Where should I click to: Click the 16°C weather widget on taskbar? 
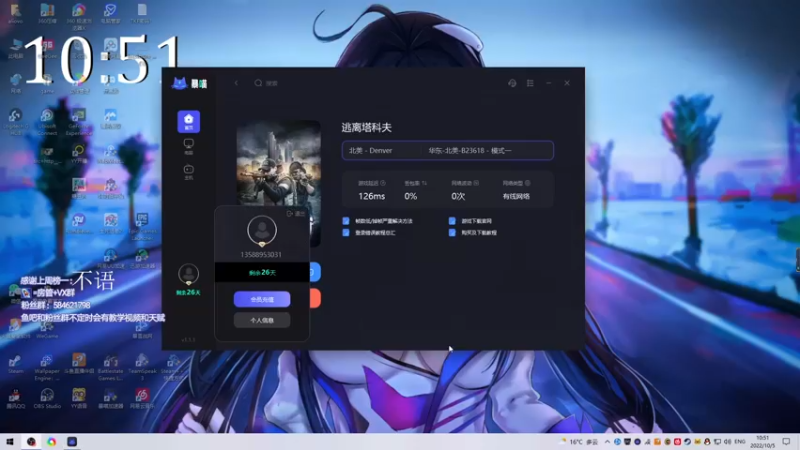pyautogui.click(x=579, y=442)
